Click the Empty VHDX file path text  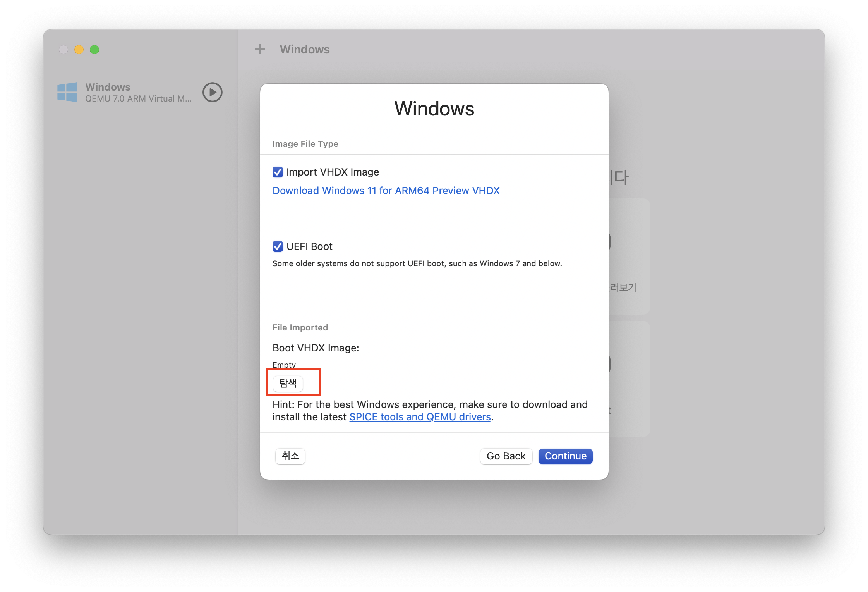click(x=284, y=365)
